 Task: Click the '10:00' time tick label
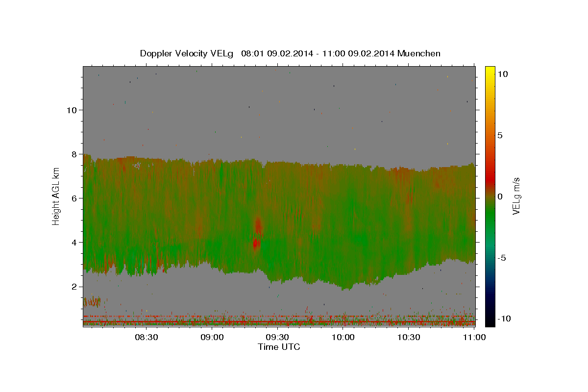coord(343,337)
